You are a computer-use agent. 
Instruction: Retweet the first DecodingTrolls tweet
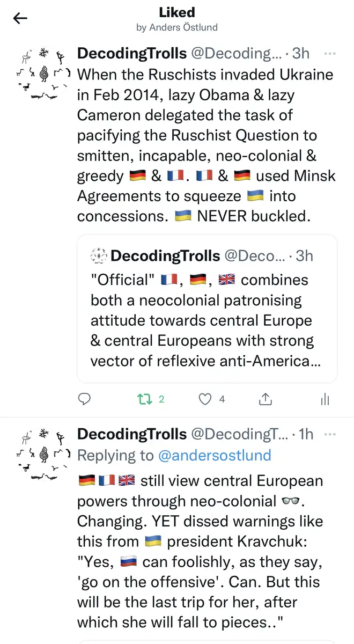click(144, 399)
